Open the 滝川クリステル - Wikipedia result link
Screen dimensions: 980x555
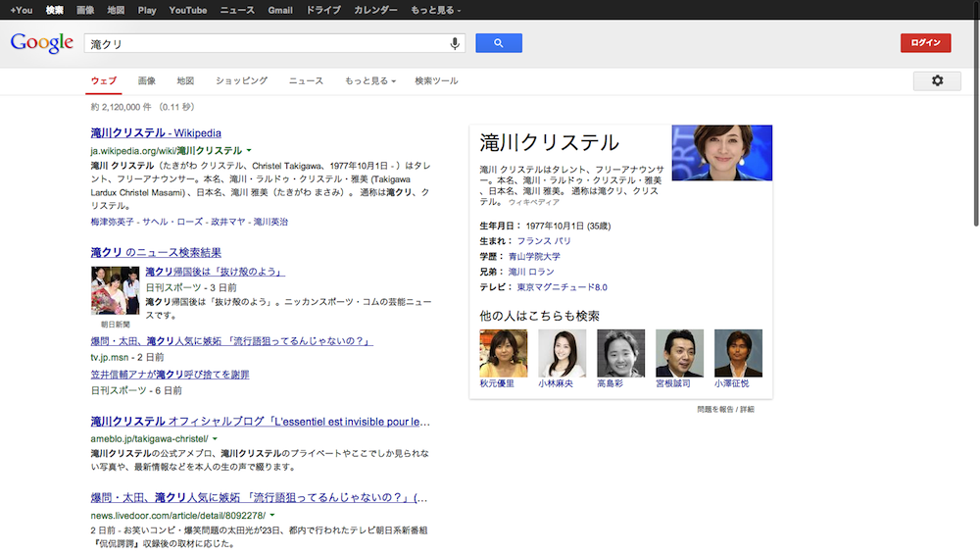tap(156, 133)
